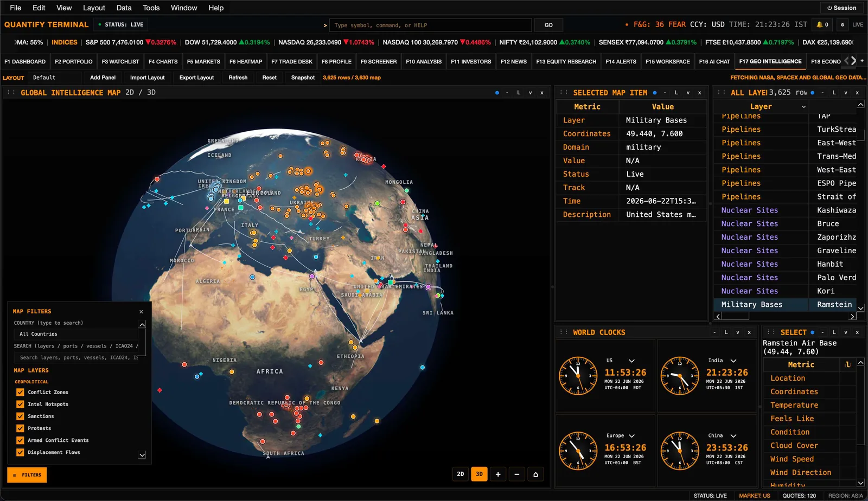Viewport: 868px width, 501px height.
Task: Click the World Clocks L layout icon
Action: pyautogui.click(x=726, y=332)
